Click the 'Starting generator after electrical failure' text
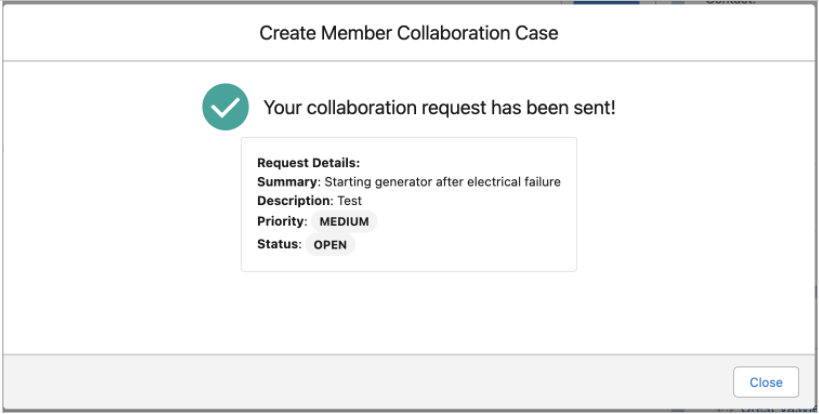The width and height of the screenshot is (819, 414). [442, 182]
